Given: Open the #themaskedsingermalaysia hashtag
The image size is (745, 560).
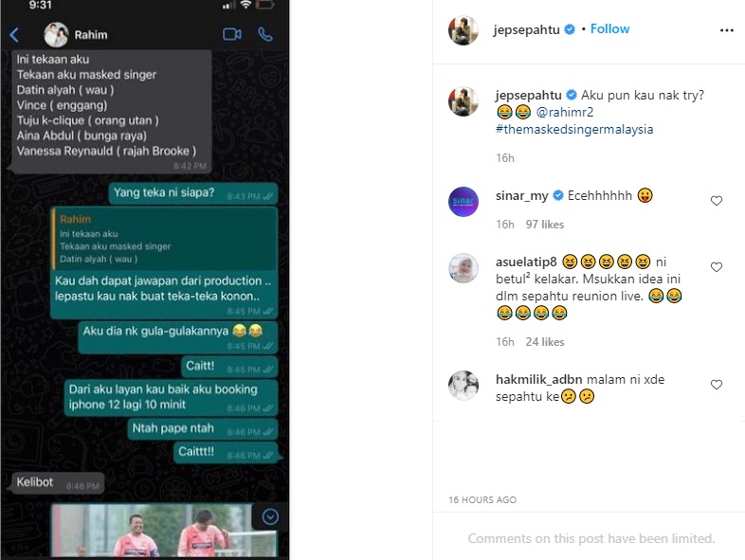Looking at the screenshot, I should (x=574, y=129).
